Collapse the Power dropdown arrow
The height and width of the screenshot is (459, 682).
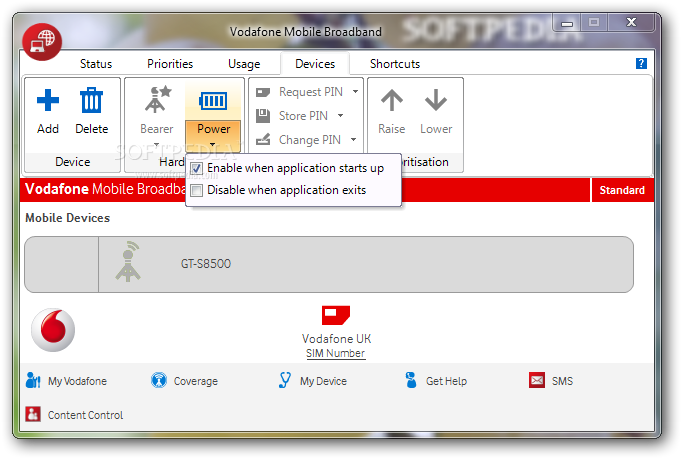(212, 144)
